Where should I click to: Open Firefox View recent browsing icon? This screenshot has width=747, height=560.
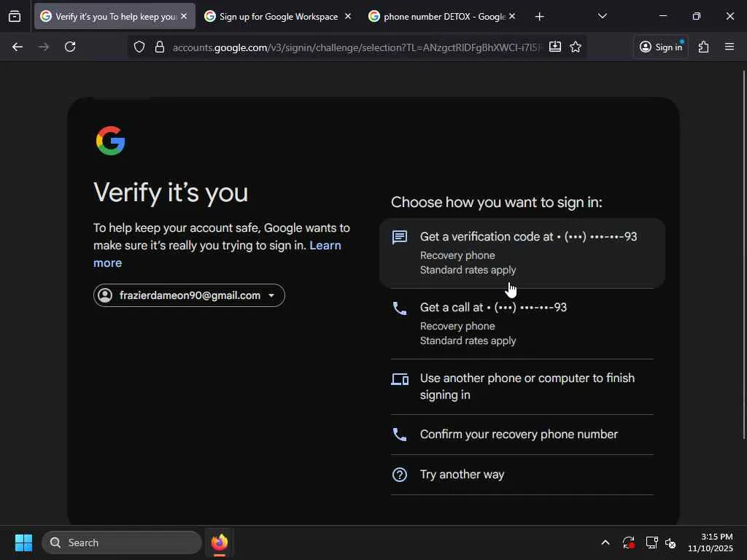(x=15, y=17)
